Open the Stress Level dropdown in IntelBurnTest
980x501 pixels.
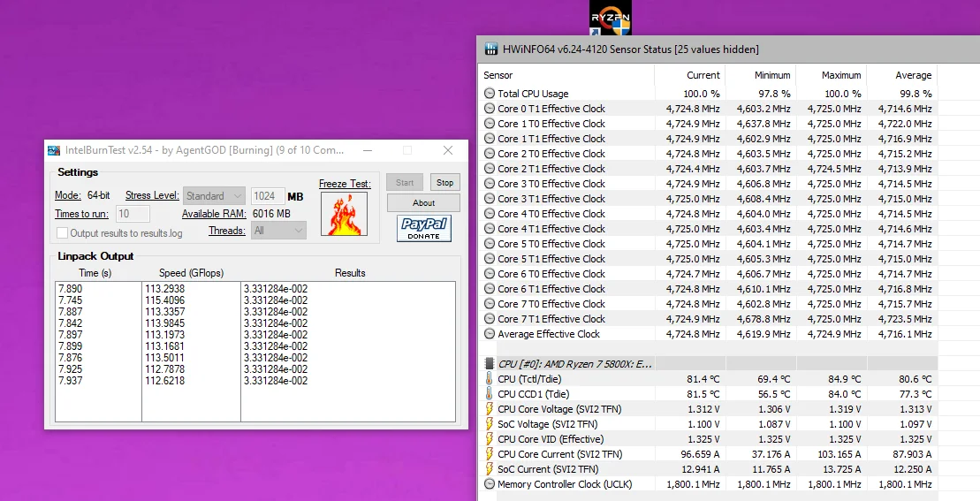214,196
